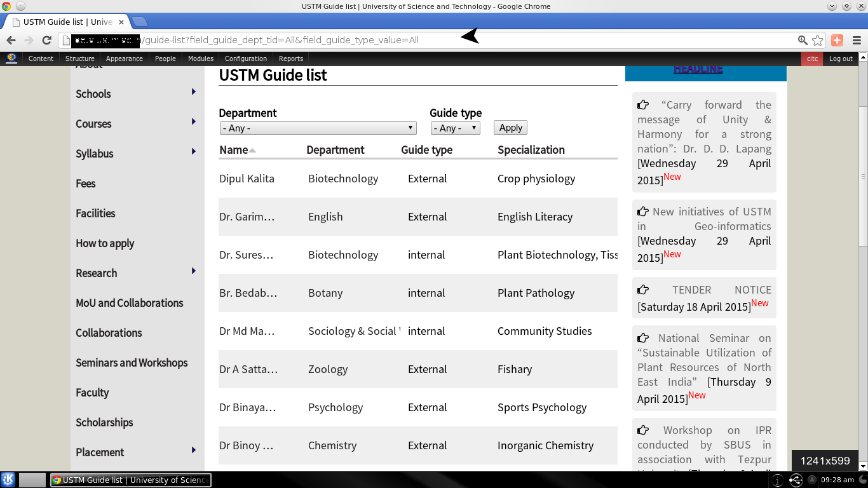
Task: Open the Content admin menu
Action: (41, 58)
